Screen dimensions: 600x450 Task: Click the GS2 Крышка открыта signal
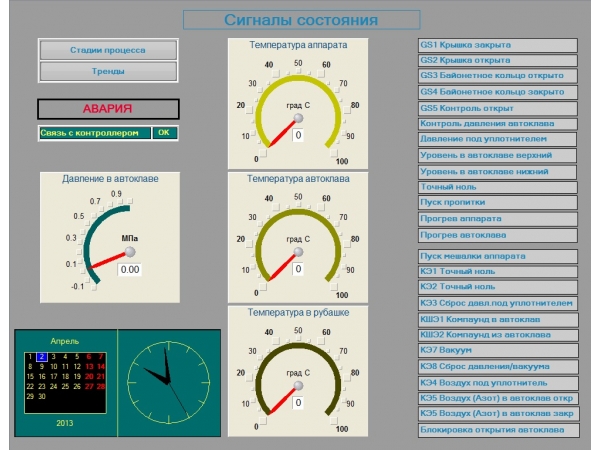[498, 60]
